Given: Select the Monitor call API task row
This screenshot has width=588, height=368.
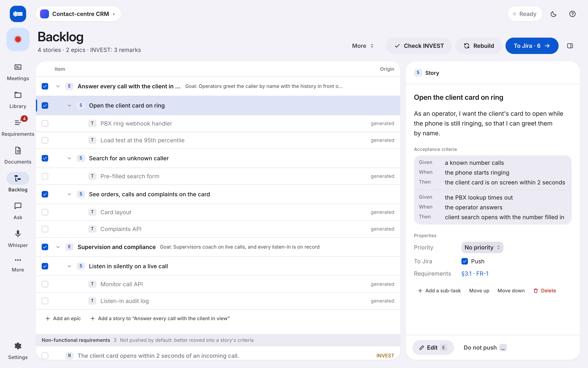Looking at the screenshot, I should 218,284.
